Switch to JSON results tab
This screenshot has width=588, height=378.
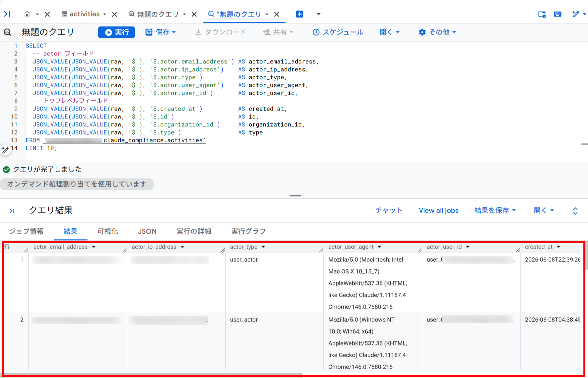(x=147, y=231)
